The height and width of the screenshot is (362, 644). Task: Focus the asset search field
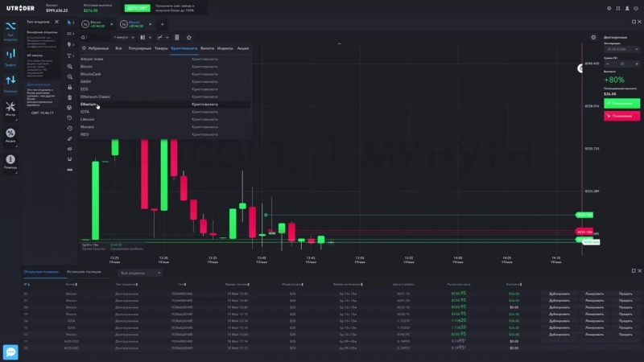[95, 37]
